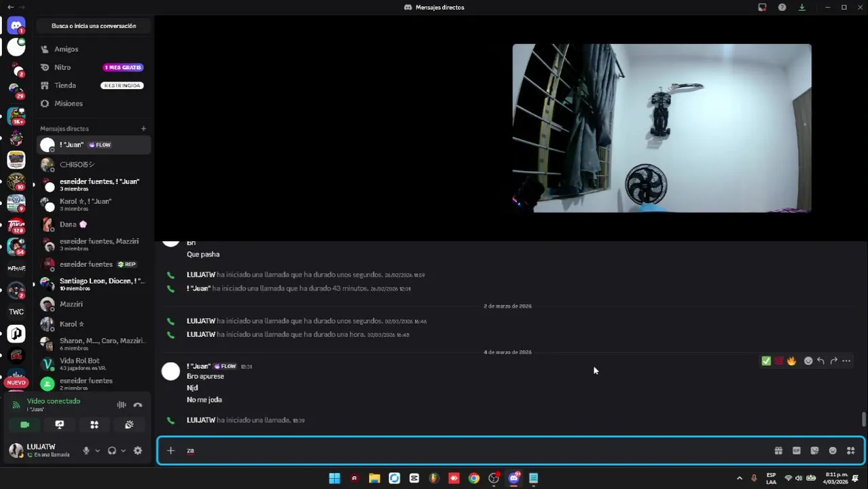Click the NUEVO unread indicator
The image size is (868, 489).
click(x=16, y=382)
